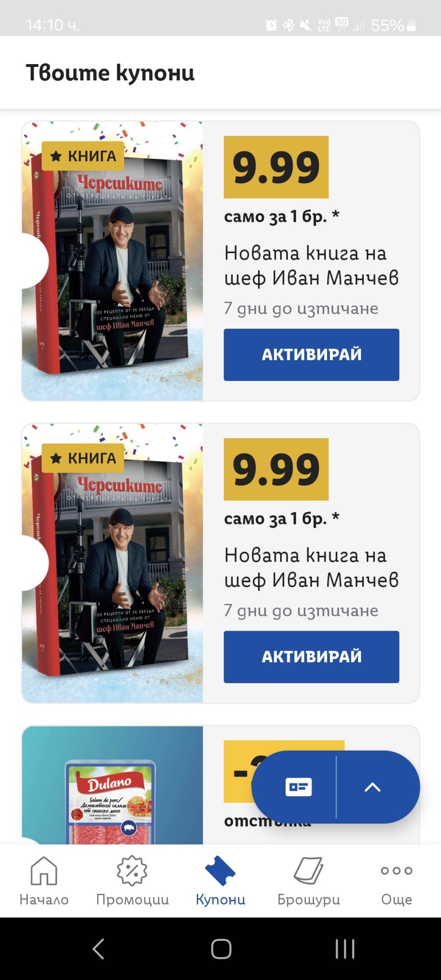This screenshot has height=980, width=441.
Task: Tap the battery percentage in status bar
Action: [387, 25]
